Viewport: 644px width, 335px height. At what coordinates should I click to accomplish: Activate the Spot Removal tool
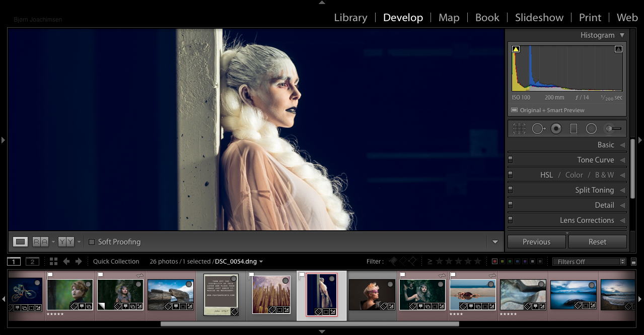point(538,129)
